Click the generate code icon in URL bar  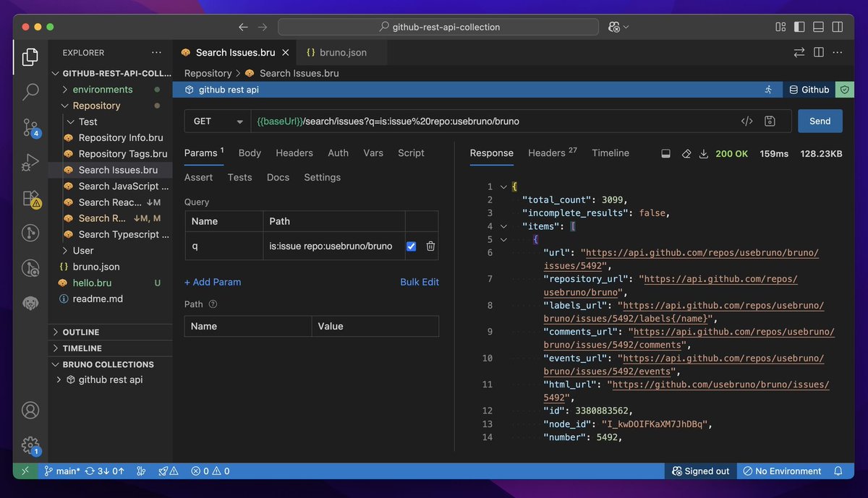click(x=747, y=121)
